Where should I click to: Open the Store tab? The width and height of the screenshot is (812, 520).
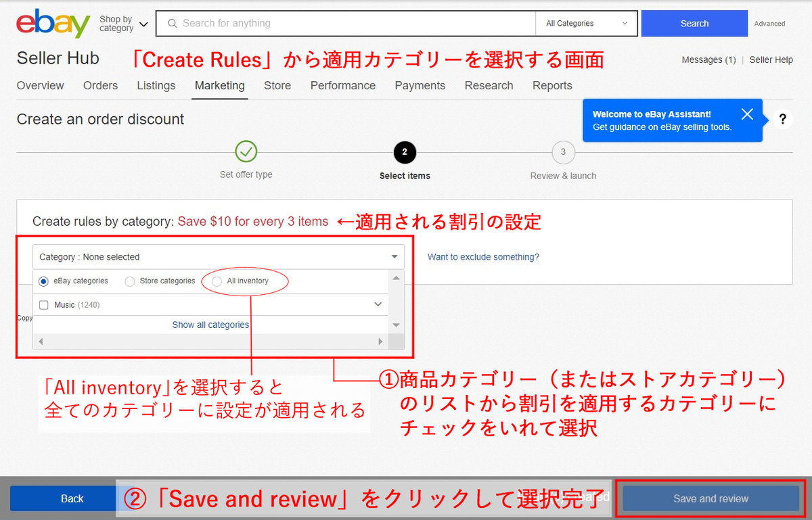coord(277,86)
